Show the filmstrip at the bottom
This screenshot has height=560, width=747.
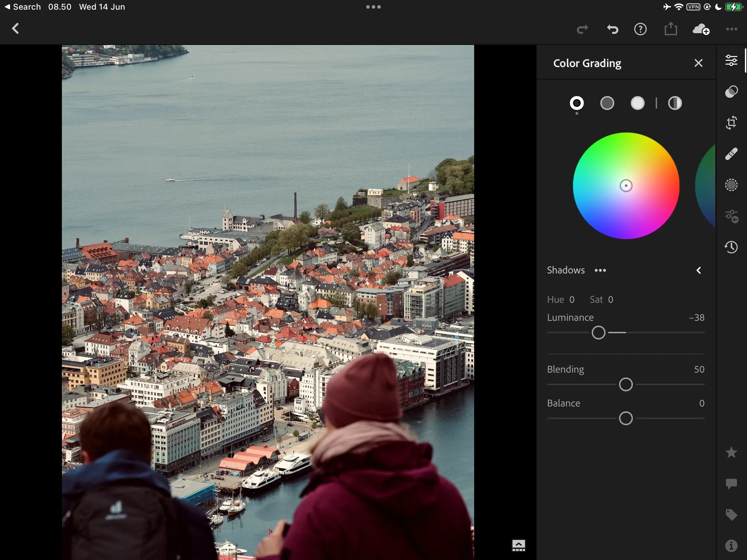[x=518, y=545]
